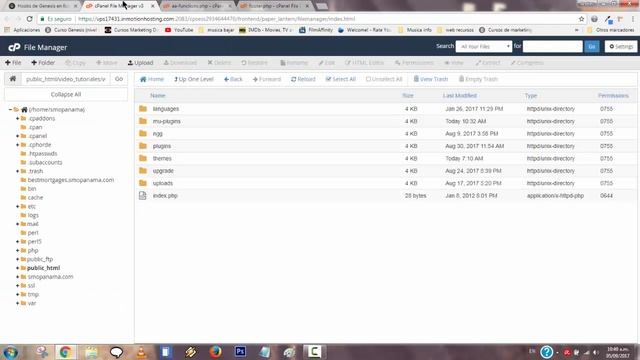The height and width of the screenshot is (360, 640).
Task: Click the Extract toolbar item
Action: (488, 63)
